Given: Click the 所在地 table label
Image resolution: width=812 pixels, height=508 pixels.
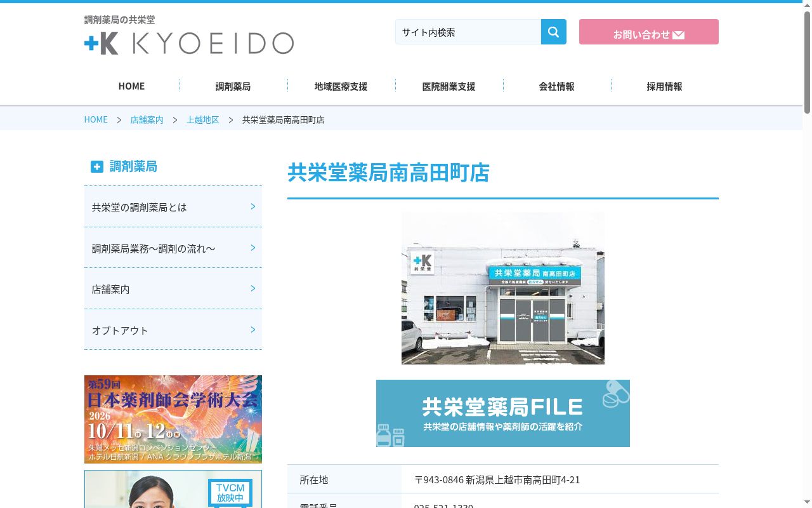Looking at the screenshot, I should [x=314, y=480].
